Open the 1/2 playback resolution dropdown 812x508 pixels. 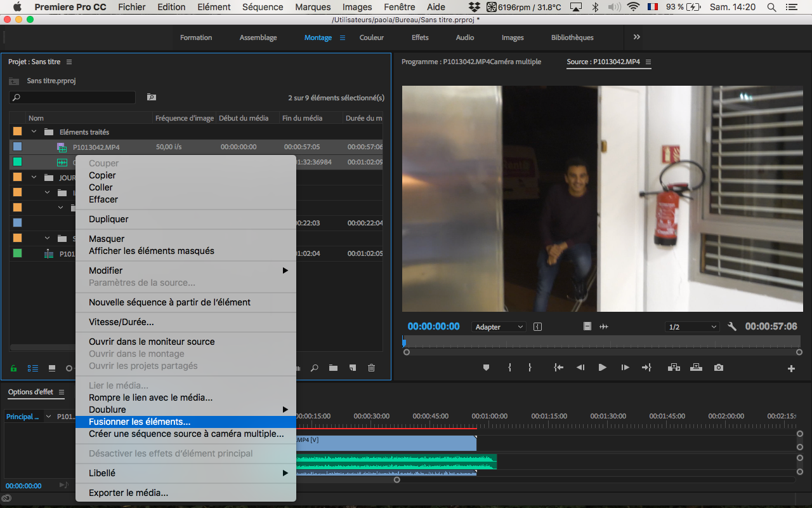(x=692, y=326)
